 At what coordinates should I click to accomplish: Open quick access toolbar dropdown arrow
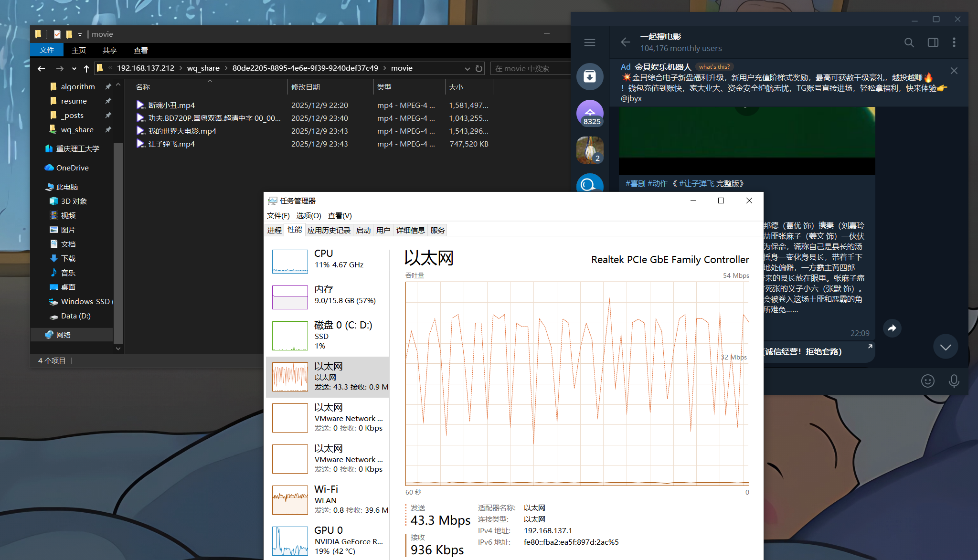coord(80,34)
